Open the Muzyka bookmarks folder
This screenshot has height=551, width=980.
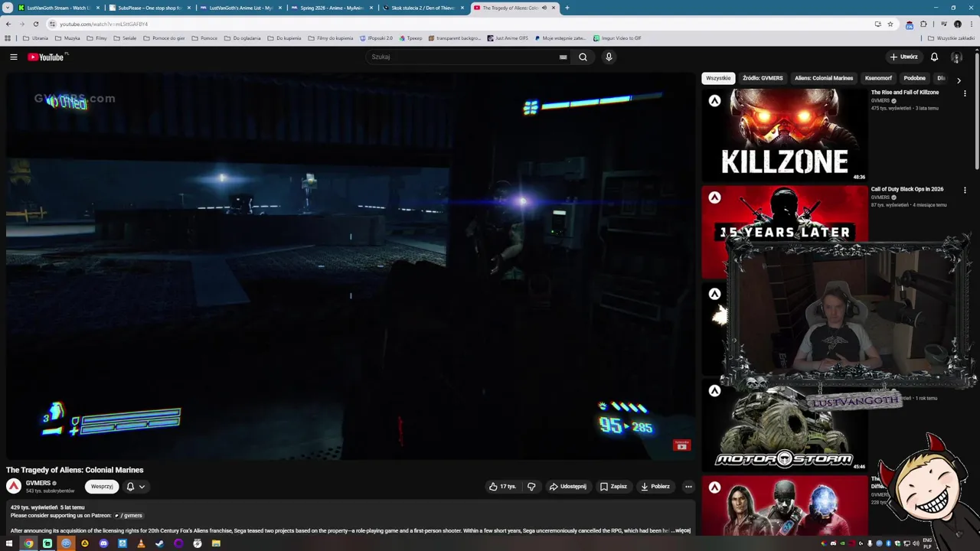tap(67, 38)
